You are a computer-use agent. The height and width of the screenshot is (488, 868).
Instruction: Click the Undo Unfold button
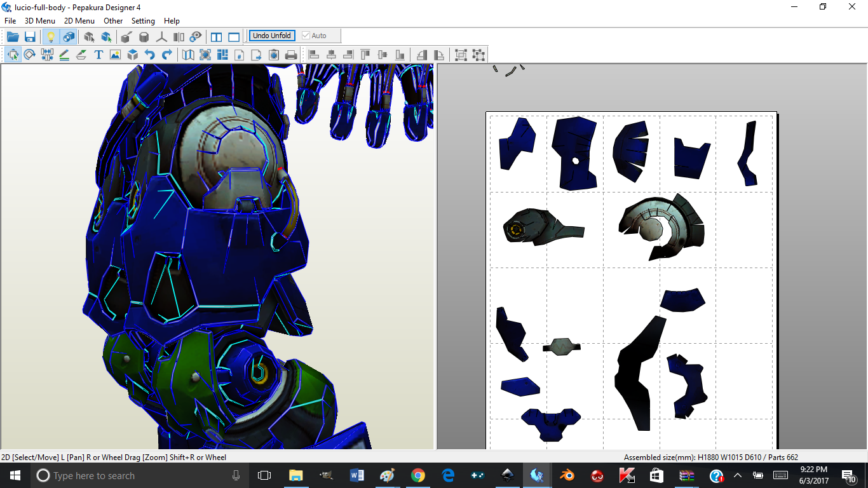point(272,36)
